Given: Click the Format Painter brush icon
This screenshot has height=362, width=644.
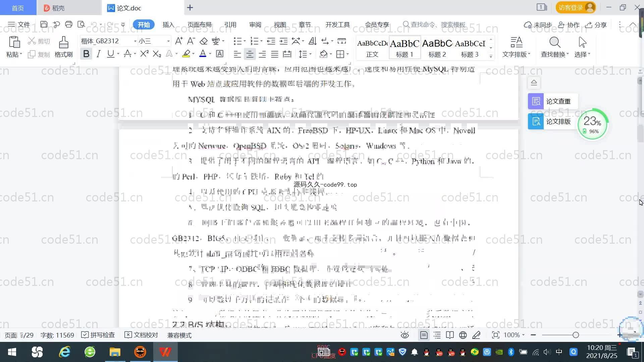Looking at the screenshot, I should 63,42.
